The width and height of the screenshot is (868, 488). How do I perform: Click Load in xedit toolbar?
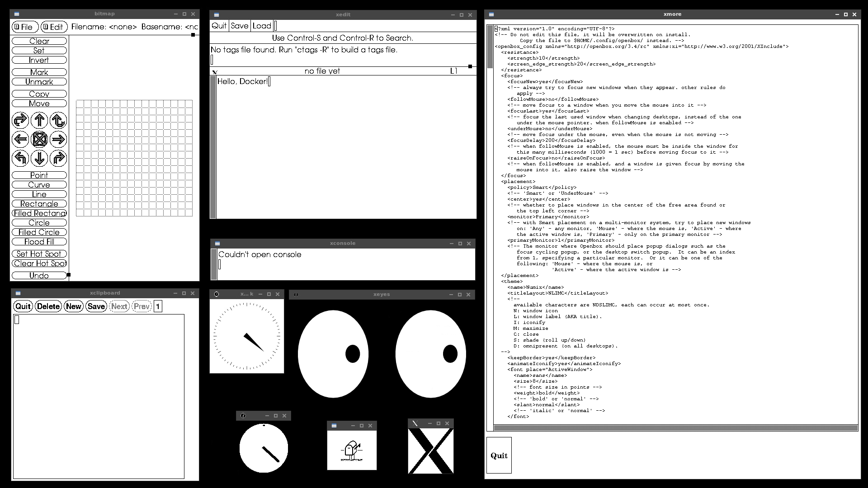(262, 26)
